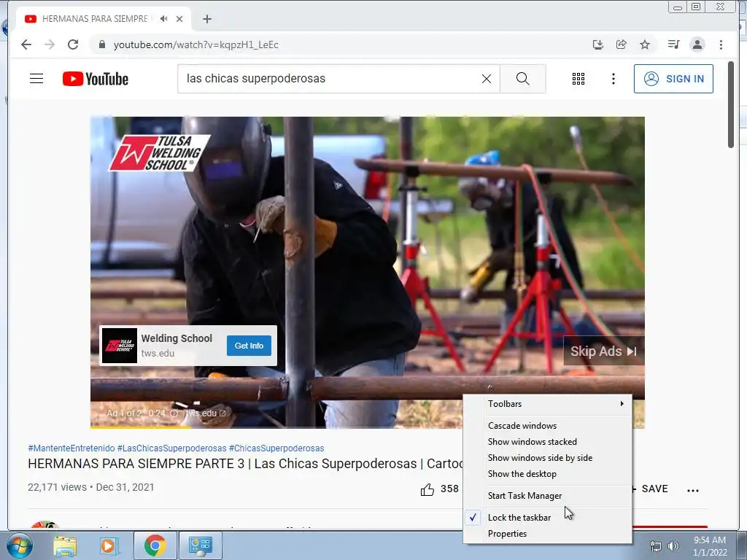Open the volume tray icon
The width and height of the screenshot is (747, 560).
[x=673, y=546]
